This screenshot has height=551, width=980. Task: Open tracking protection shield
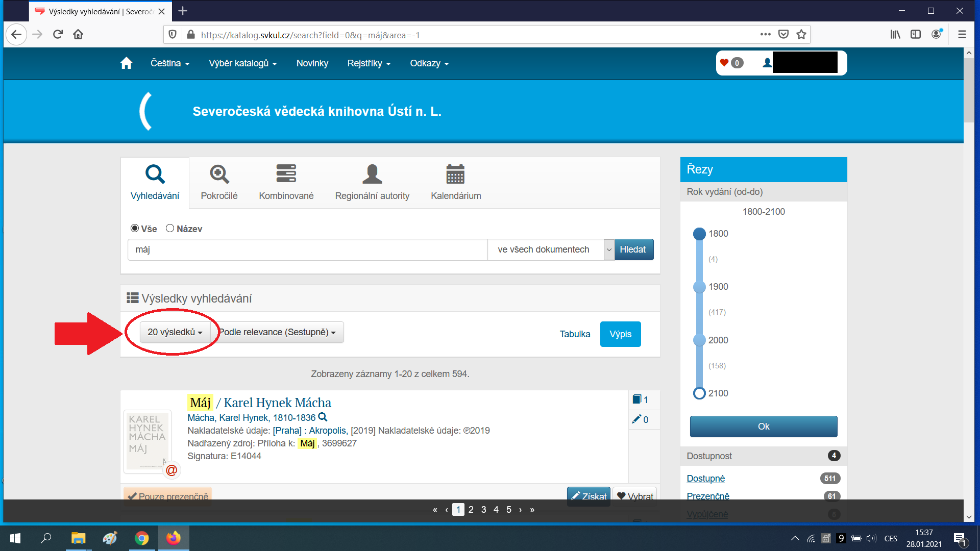click(x=173, y=35)
